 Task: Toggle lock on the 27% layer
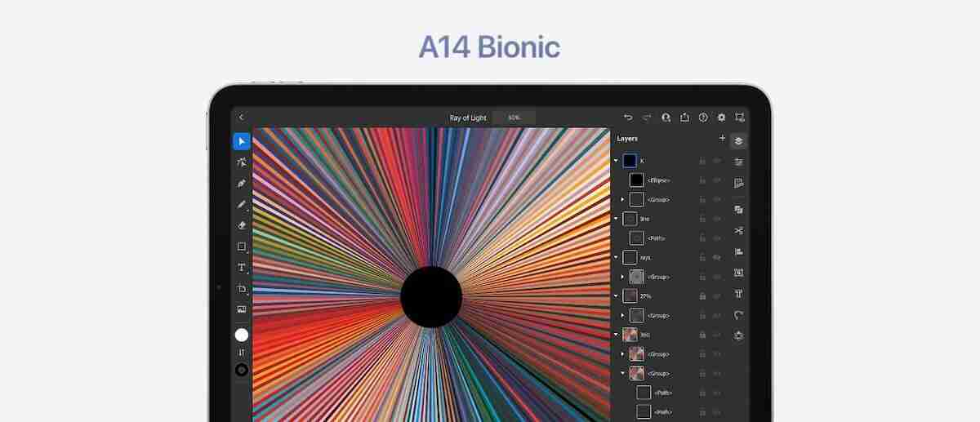pyautogui.click(x=702, y=295)
